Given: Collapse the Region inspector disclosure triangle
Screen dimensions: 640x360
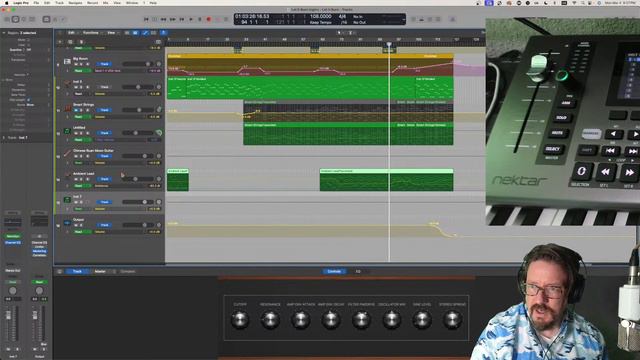Looking at the screenshot, I should 4,33.
